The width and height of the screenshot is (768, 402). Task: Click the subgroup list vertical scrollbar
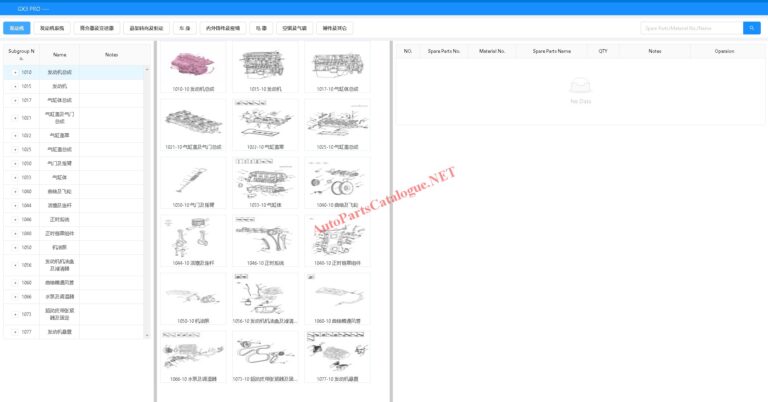point(148,200)
